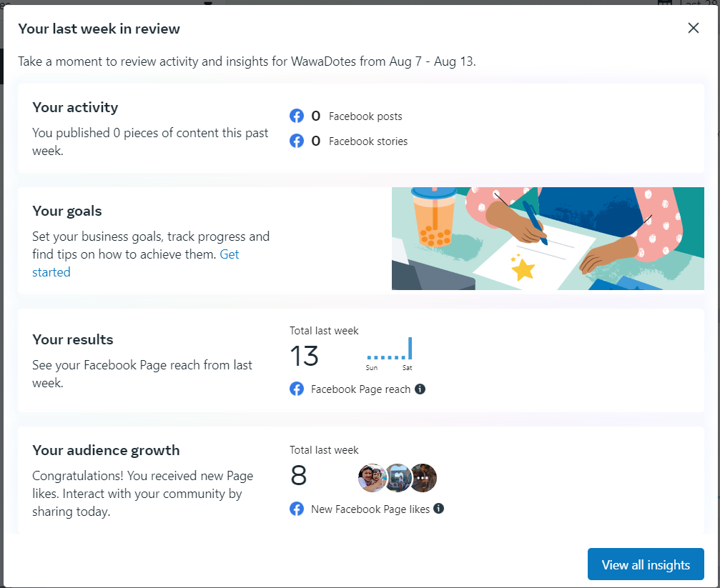The image size is (720, 588).
Task: Click the Facebook icon next to Page reach
Action: 297,389
